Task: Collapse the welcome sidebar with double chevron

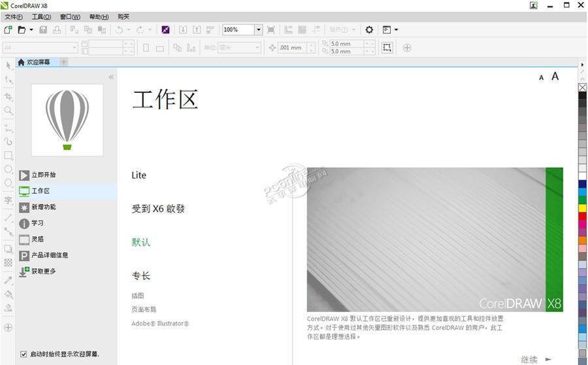Action: [x=111, y=77]
